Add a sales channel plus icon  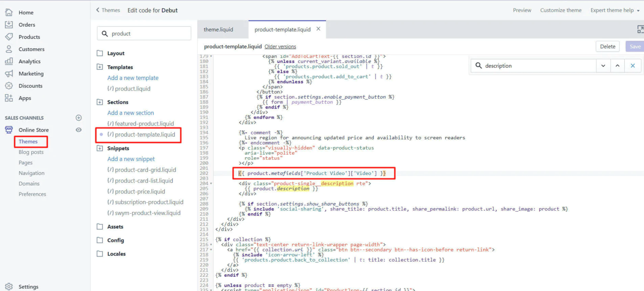tap(79, 118)
